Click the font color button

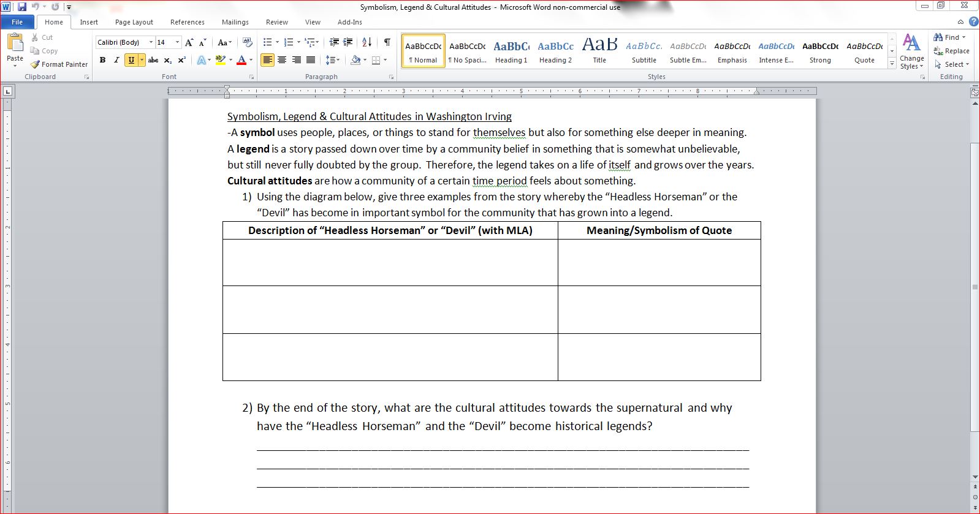click(241, 60)
